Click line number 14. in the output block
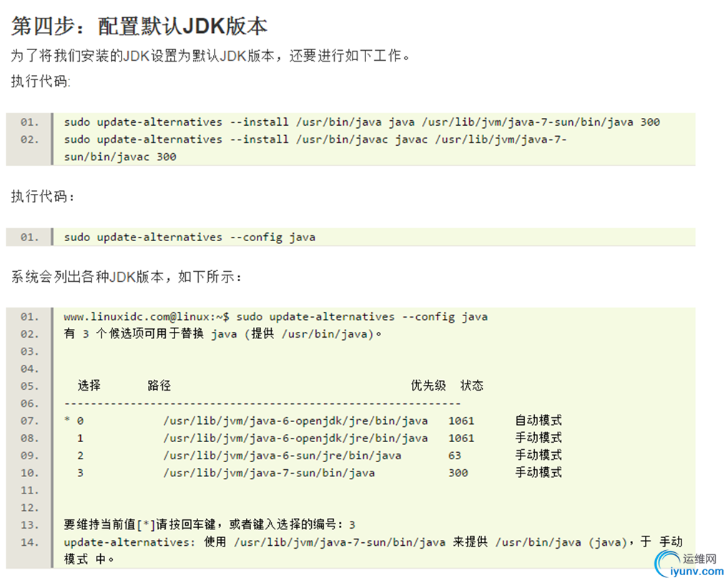The height and width of the screenshot is (583, 728). pos(30,542)
